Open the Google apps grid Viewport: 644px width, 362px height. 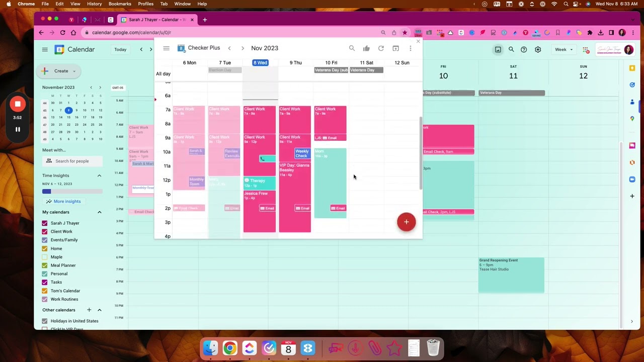(586, 49)
